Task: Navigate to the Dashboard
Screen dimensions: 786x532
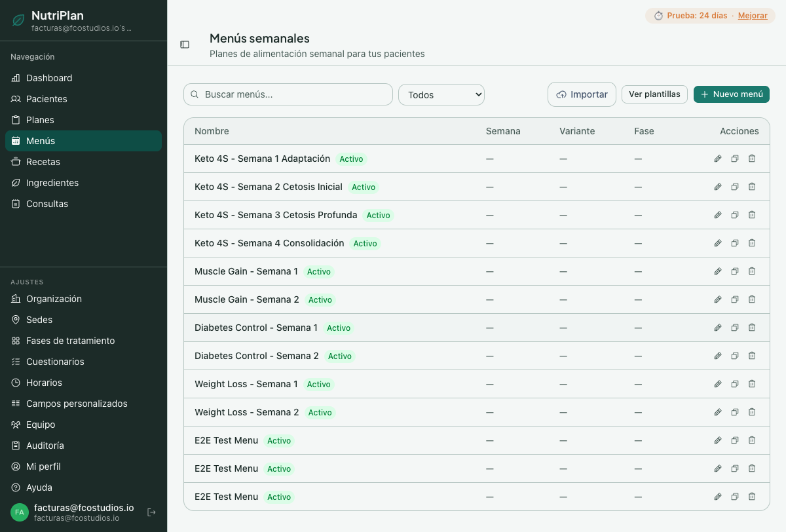Action: pos(50,78)
